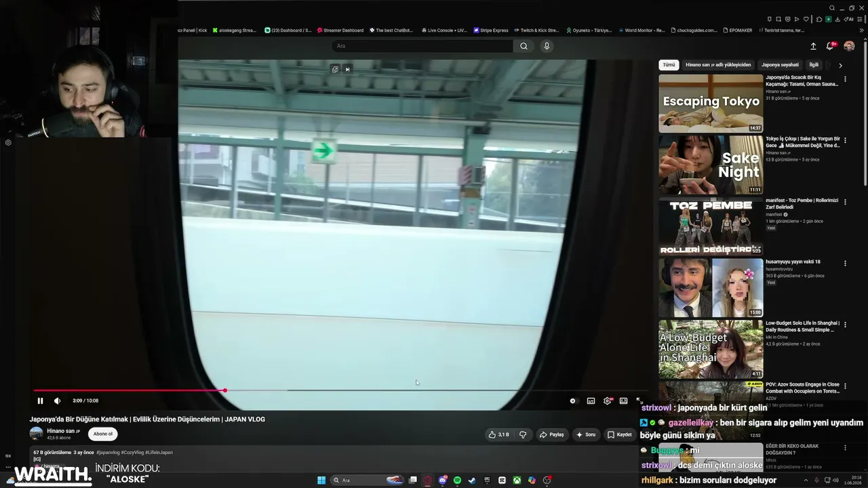Click the taskbar search box Ara

point(367,480)
